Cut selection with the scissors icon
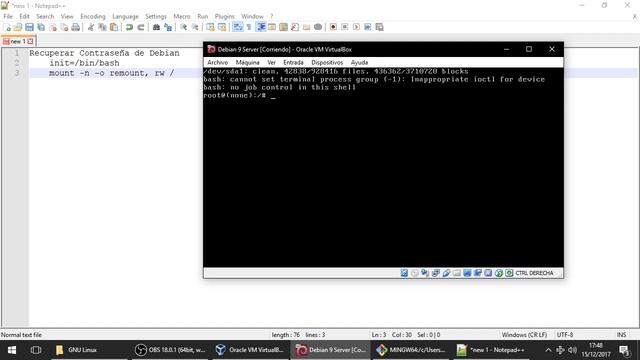This screenshot has width=640, height=360. tap(91, 27)
